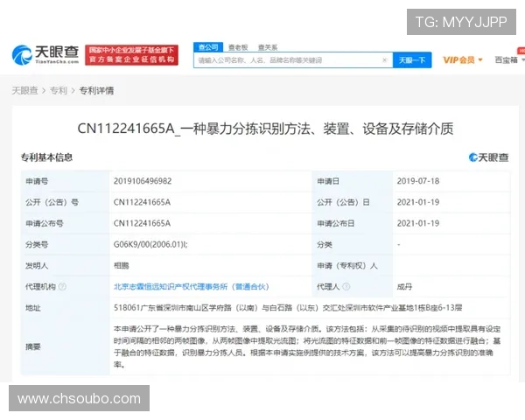The image size is (525, 420).
Task: Click the 天眼一下 search button
Action: (x=412, y=60)
